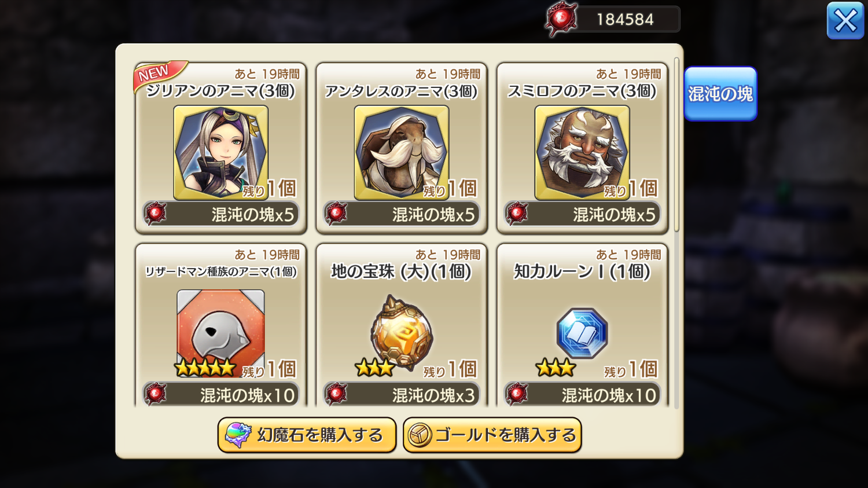868x488 pixels.
Task: Select the blue Intelligence Rune book icon
Action: pyautogui.click(x=582, y=333)
